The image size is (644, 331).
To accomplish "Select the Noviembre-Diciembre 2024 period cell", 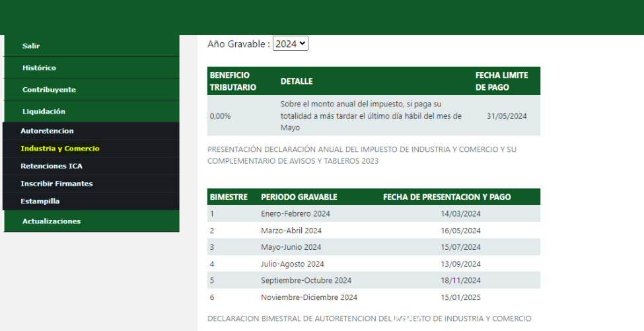I will pos(309,297).
